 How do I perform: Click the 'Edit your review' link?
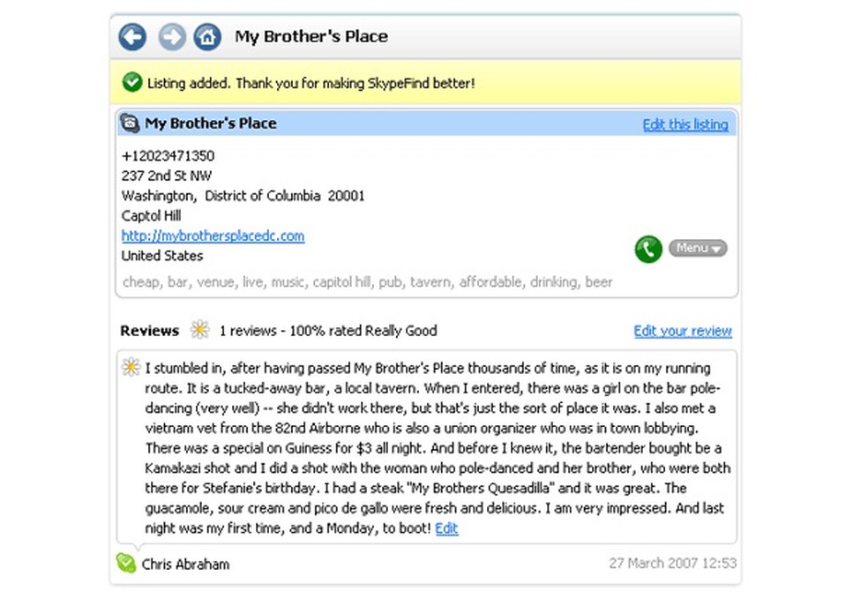tap(683, 331)
